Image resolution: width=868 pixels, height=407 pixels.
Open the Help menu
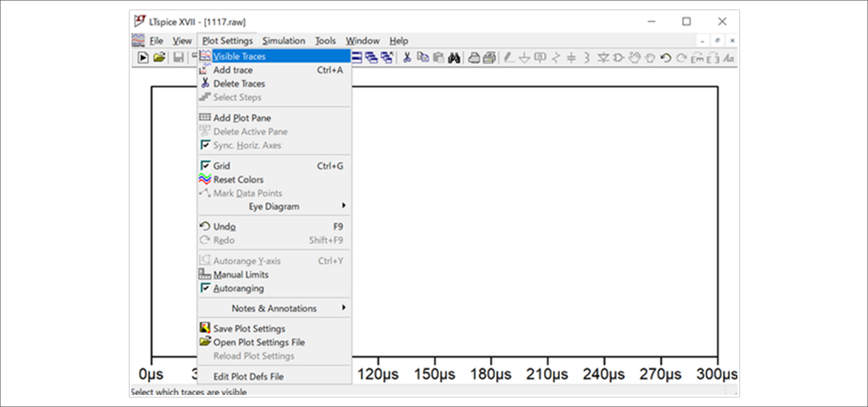tap(399, 41)
